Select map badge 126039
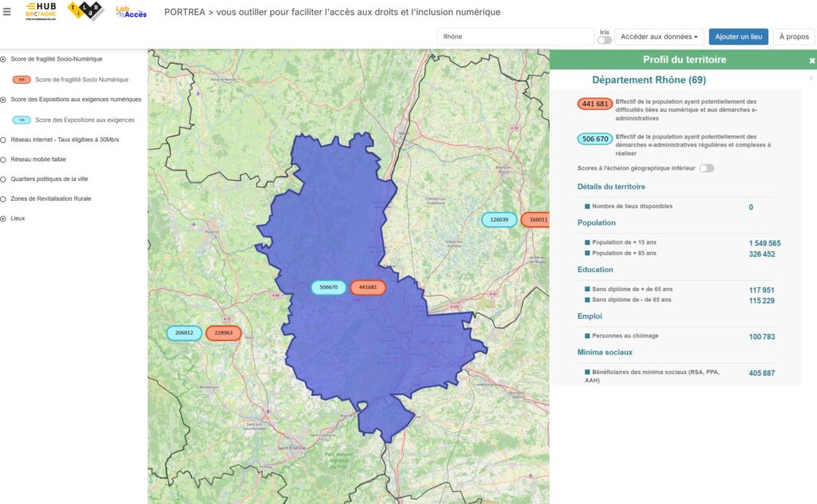This screenshot has height=504, width=817. 499,220
